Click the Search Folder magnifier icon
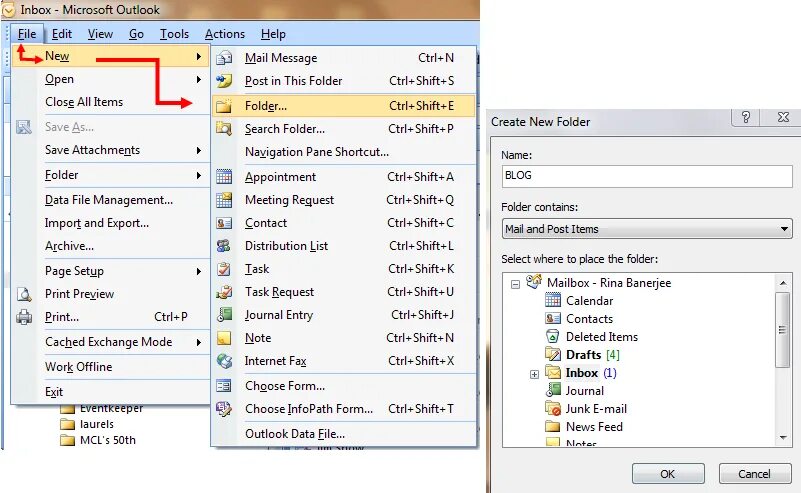Screen dimensions: 801x493 tap(224, 129)
